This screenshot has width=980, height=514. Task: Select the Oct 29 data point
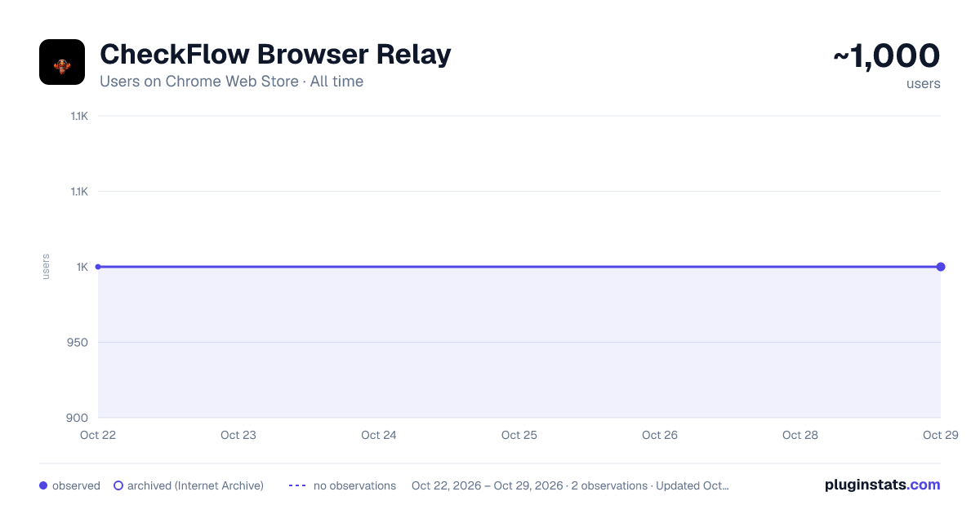tap(941, 267)
